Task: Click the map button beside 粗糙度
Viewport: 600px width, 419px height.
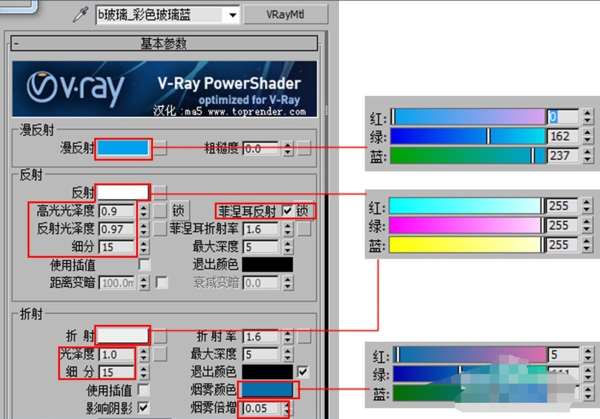Action: (x=304, y=148)
